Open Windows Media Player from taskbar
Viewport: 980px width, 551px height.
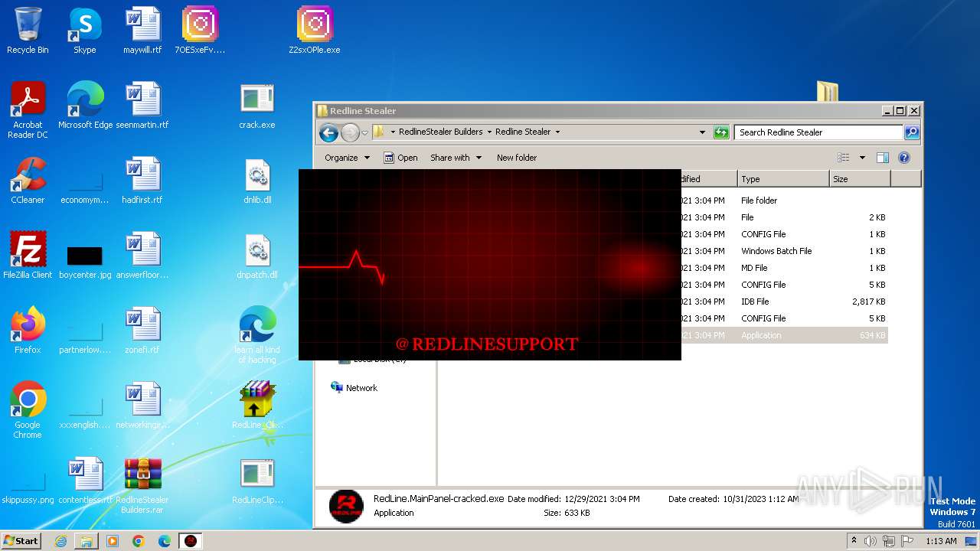(x=113, y=541)
